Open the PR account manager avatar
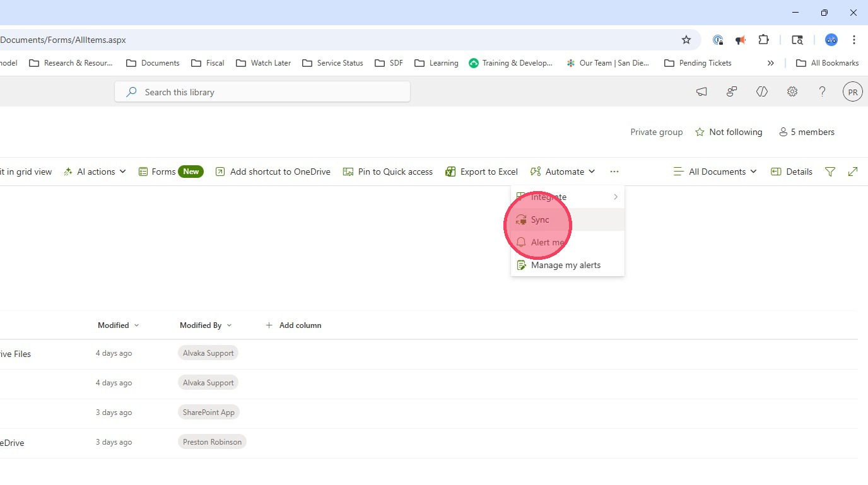The height and width of the screenshot is (485, 868). click(853, 91)
